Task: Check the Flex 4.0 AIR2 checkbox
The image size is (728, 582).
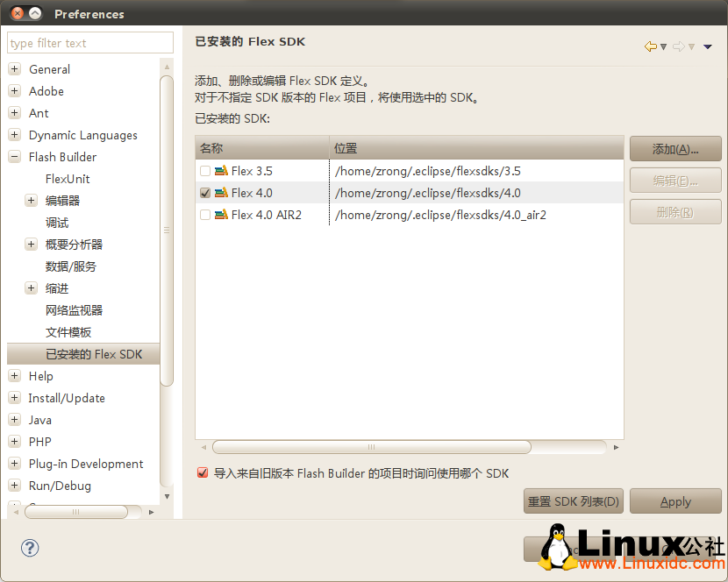Action: 205,215
